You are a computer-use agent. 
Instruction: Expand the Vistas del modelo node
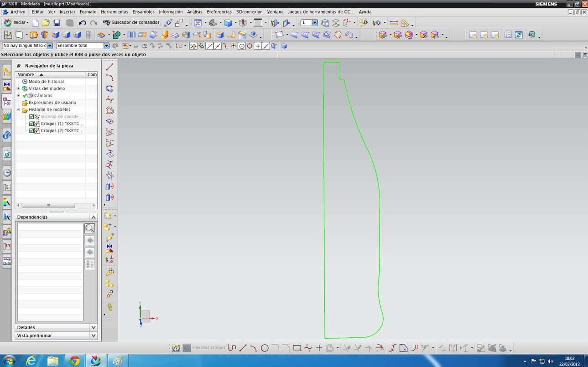click(19, 88)
